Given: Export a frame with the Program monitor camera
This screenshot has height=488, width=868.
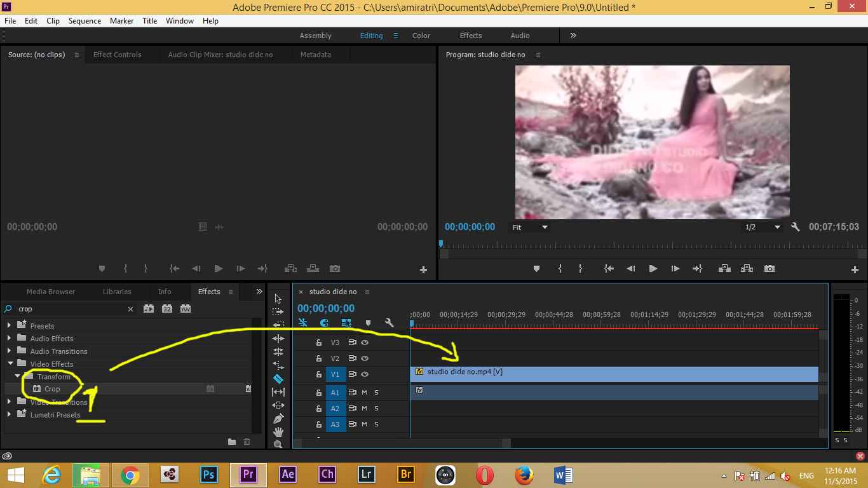Looking at the screenshot, I should (x=770, y=269).
